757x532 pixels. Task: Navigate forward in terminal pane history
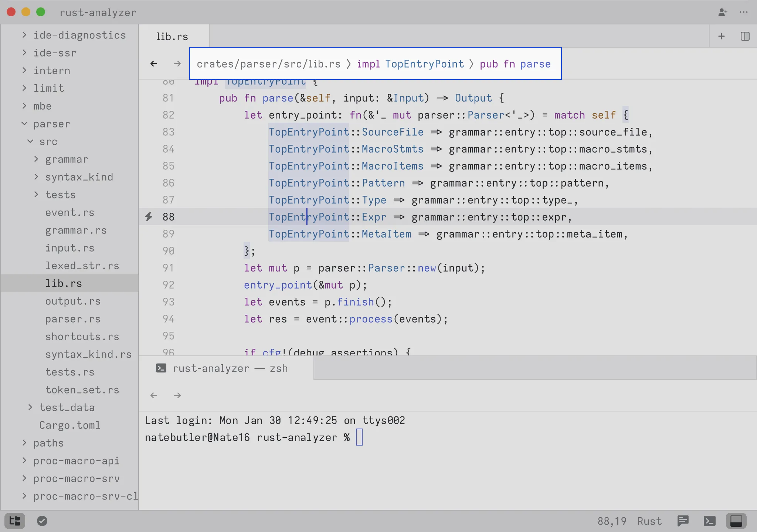click(x=177, y=395)
